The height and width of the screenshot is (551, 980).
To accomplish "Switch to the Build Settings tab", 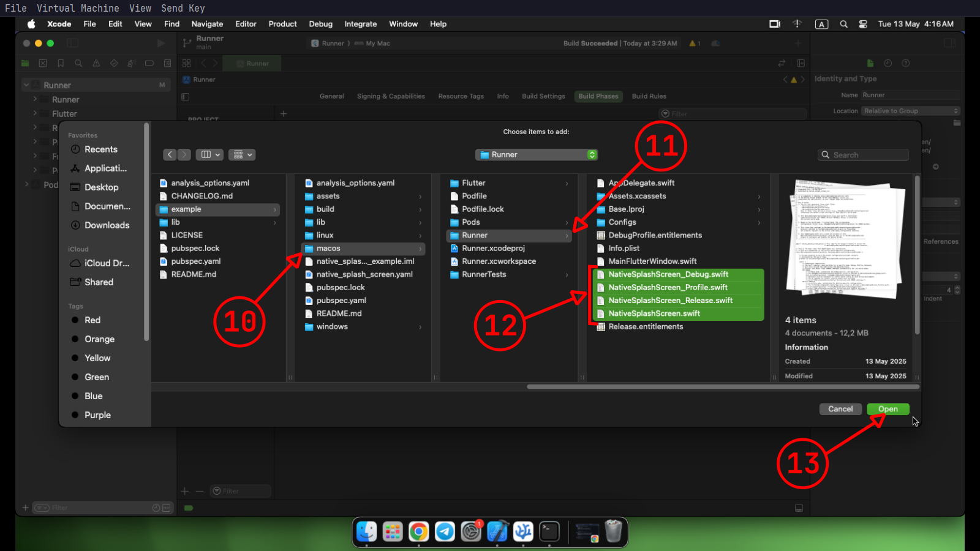I will [x=543, y=96].
